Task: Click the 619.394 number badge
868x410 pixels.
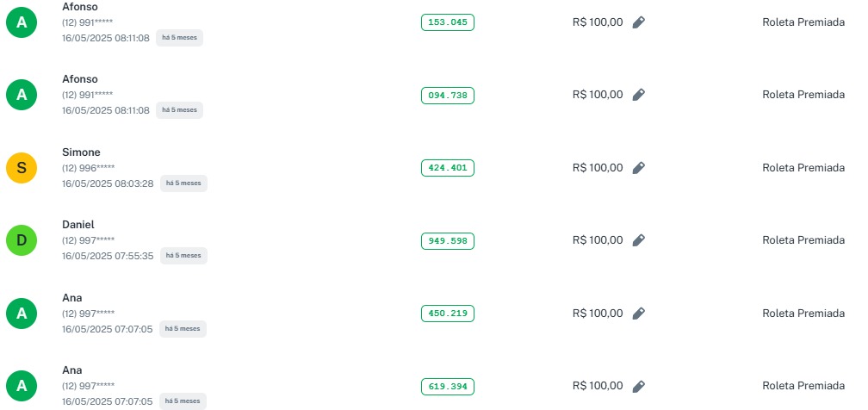Action: tap(448, 386)
